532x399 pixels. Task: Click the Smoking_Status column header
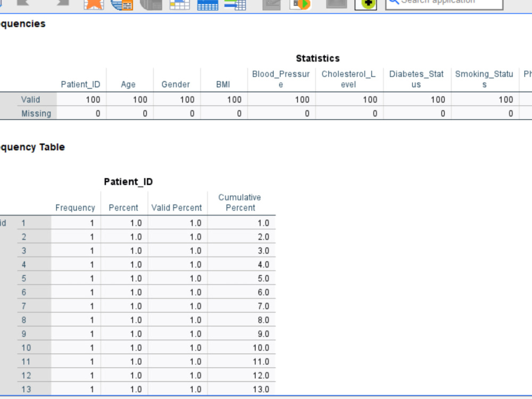484,79
